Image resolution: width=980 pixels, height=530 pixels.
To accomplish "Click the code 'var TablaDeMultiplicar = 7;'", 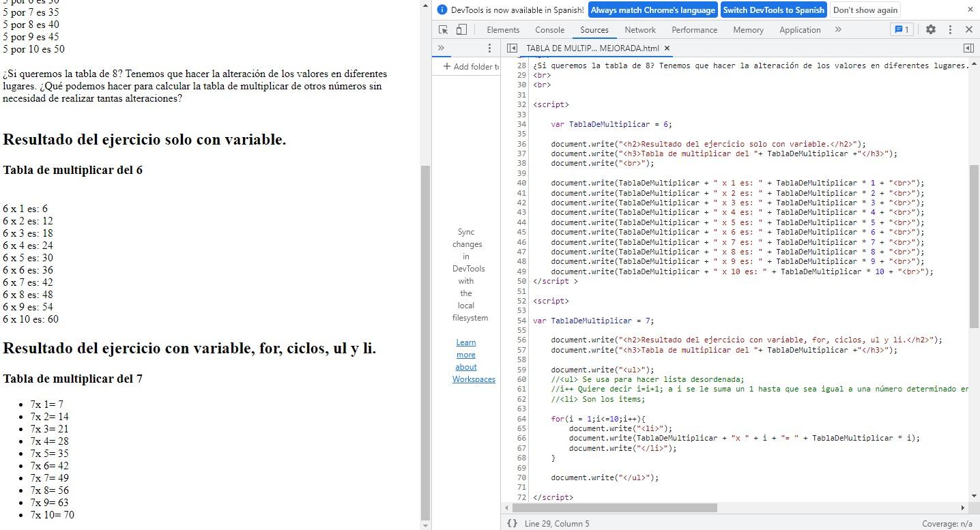I will [x=594, y=321].
